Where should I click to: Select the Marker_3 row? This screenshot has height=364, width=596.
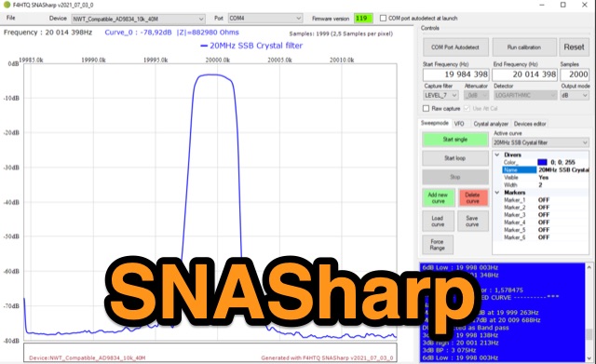pyautogui.click(x=545, y=215)
